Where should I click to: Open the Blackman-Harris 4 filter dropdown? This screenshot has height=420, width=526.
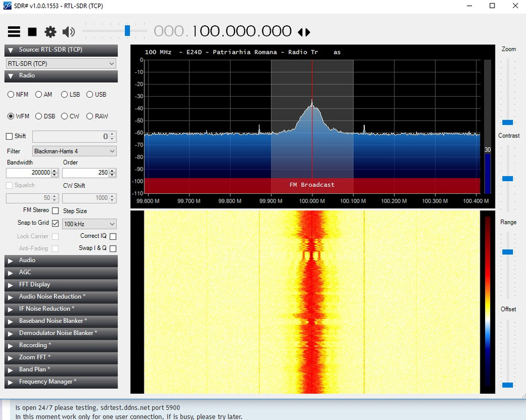[x=75, y=151]
